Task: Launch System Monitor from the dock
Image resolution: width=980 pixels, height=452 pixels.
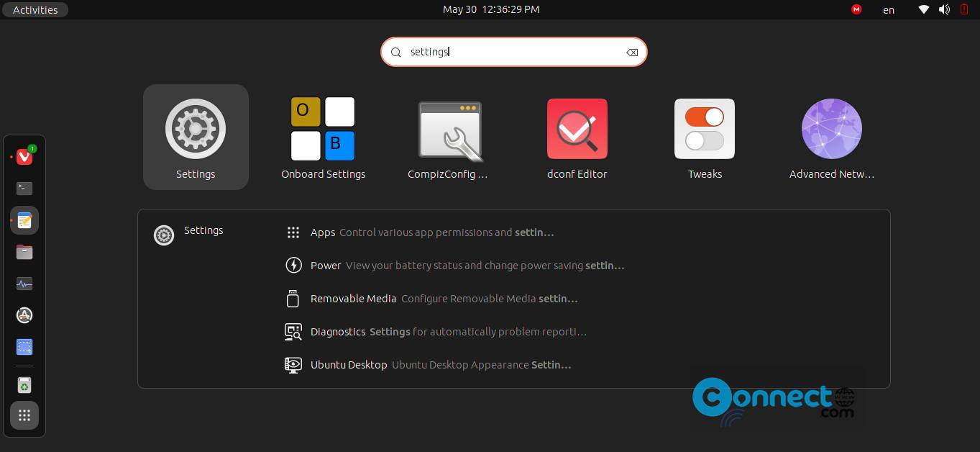Action: coord(24,284)
